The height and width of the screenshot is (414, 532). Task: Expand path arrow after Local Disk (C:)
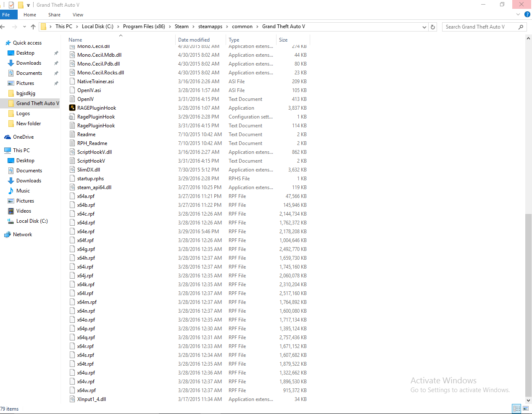(x=118, y=26)
